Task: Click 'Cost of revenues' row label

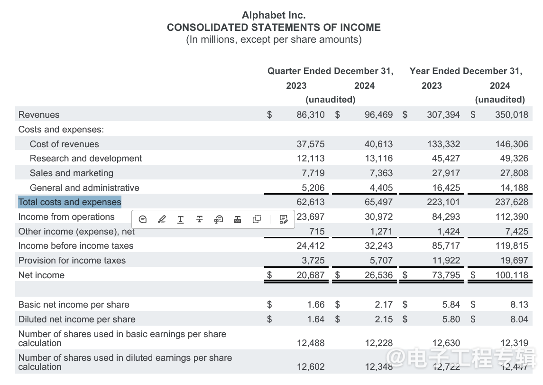Action: (64, 144)
